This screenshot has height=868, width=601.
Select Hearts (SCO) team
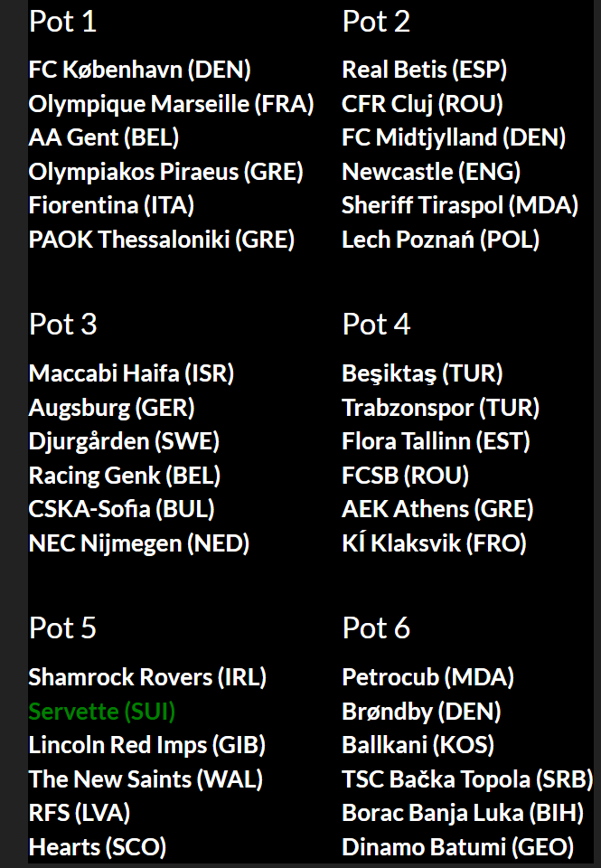point(98,847)
